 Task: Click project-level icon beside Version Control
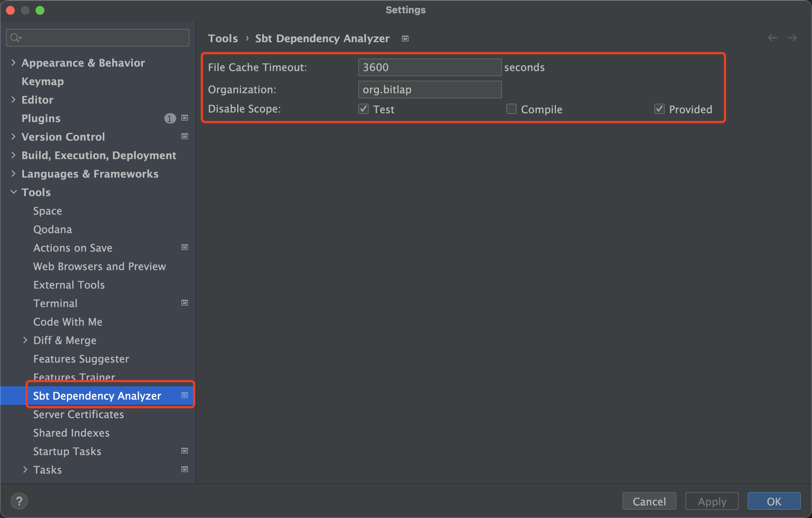185,137
